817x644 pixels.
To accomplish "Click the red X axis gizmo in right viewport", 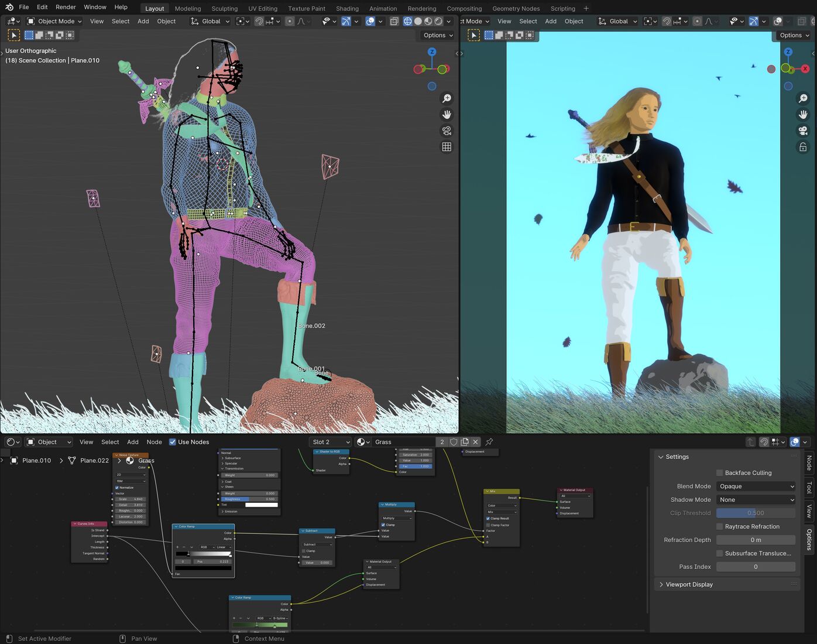I will 805,68.
